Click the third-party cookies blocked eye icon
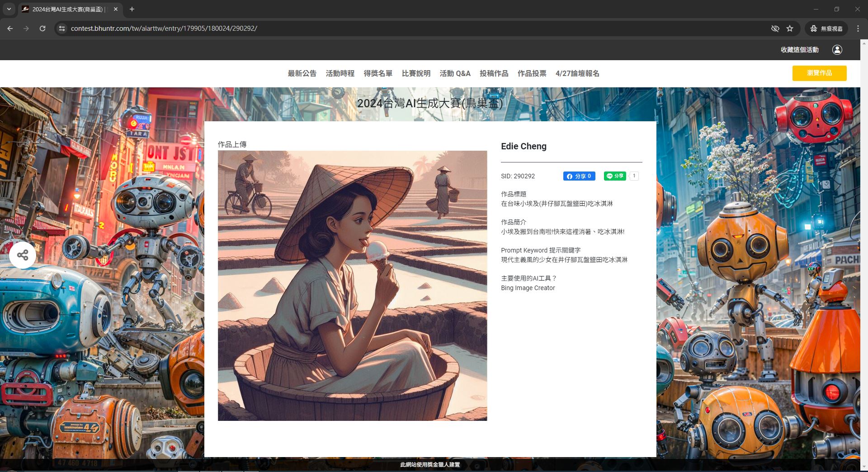Screen dimensions: 868x472 point(775,29)
